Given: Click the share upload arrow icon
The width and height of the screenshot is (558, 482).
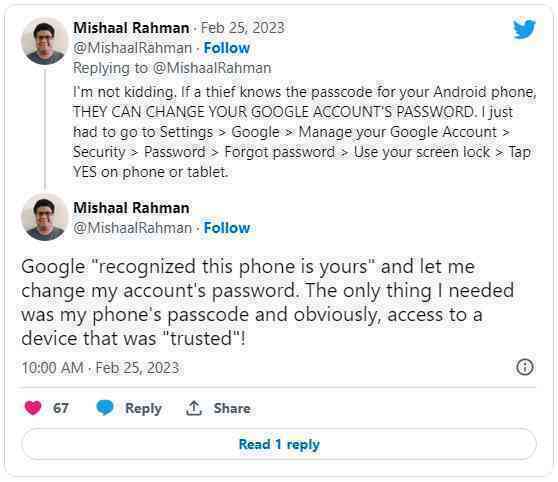Looking at the screenshot, I should 194,408.
